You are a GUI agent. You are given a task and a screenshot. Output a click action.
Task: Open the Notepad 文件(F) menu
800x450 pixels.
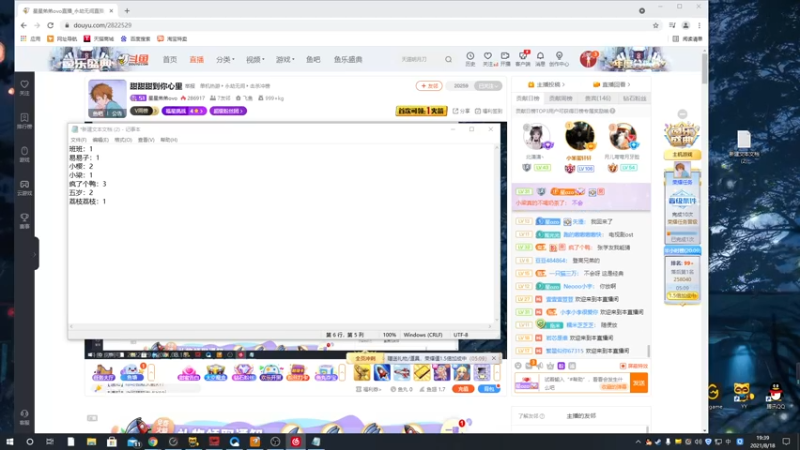coord(79,140)
